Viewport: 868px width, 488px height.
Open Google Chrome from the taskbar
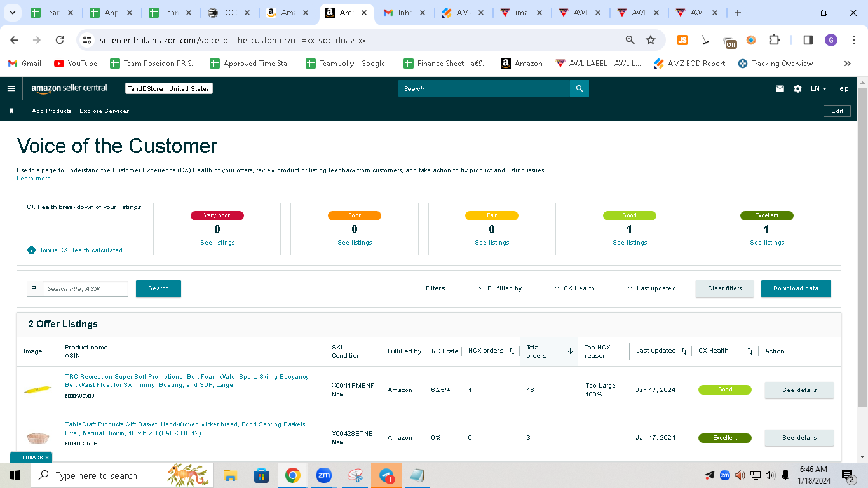tap(292, 475)
